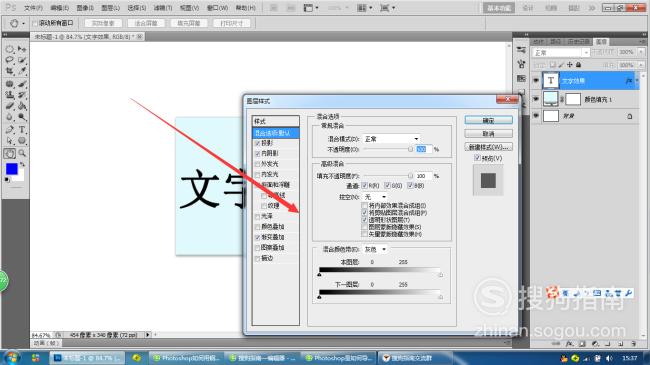650x365 pixels.
Task: Select the Paint Bucket tool
Action: [22, 106]
